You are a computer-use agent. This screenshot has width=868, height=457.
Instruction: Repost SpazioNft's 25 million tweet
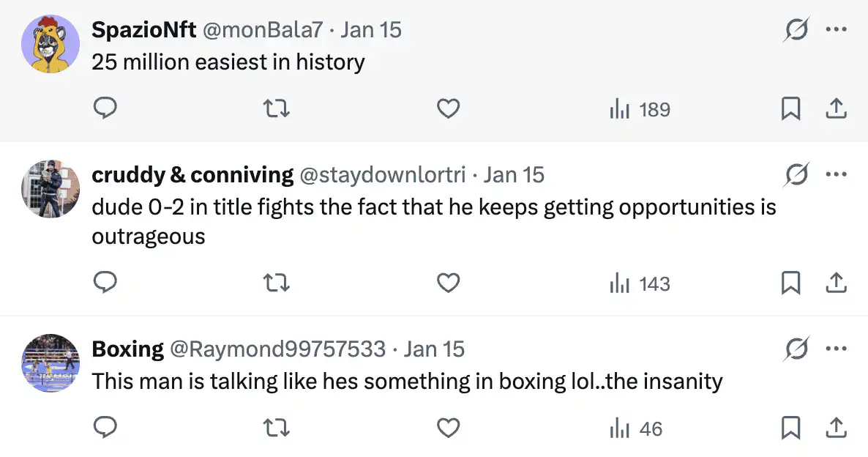277,109
